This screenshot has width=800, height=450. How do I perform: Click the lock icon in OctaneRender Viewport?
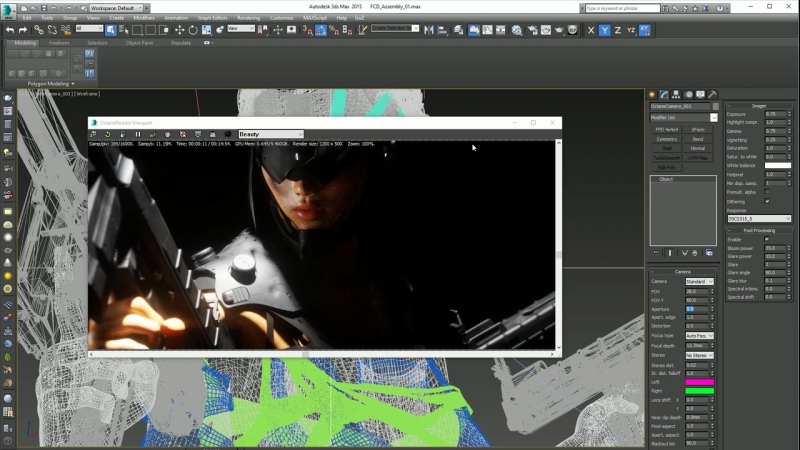tap(122, 134)
